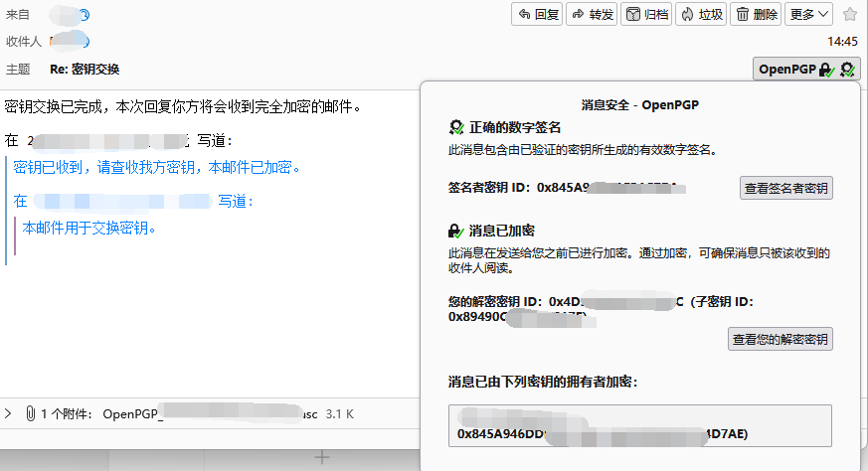The height and width of the screenshot is (471, 868).
Task: Click 查看您的解密密钥 button
Action: 780,339
